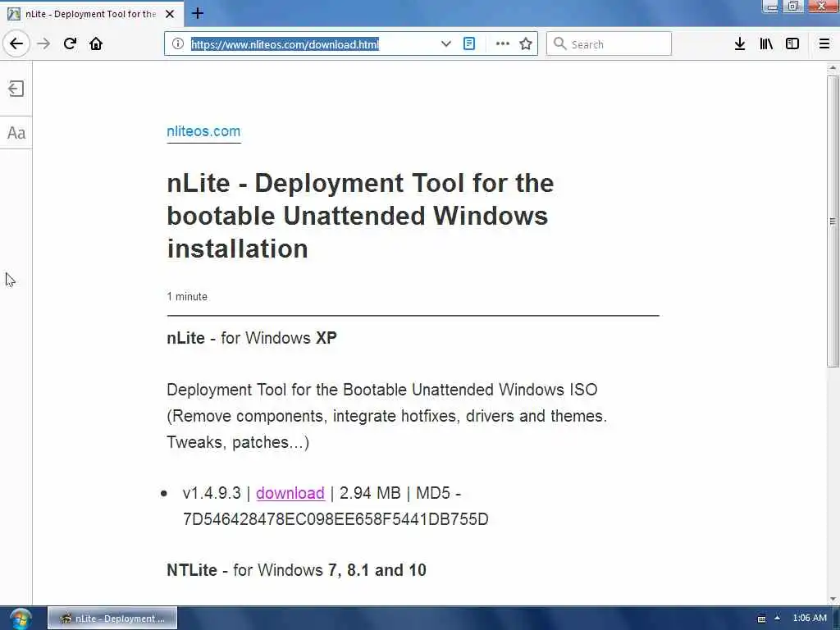Open the Windows Start menu
840x630 pixels.
pyautogui.click(x=20, y=619)
